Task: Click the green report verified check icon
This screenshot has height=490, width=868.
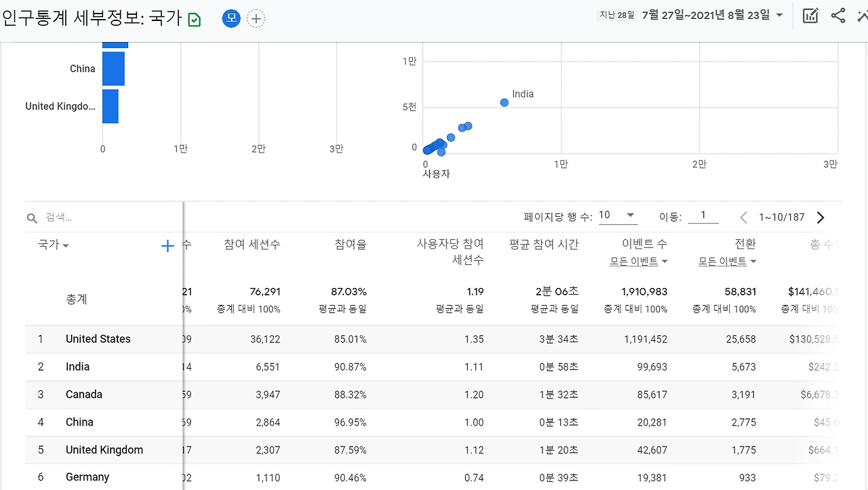Action: click(195, 20)
